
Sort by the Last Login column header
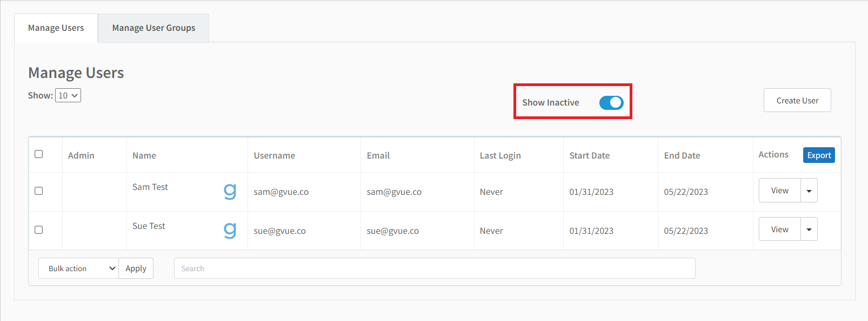[500, 156]
